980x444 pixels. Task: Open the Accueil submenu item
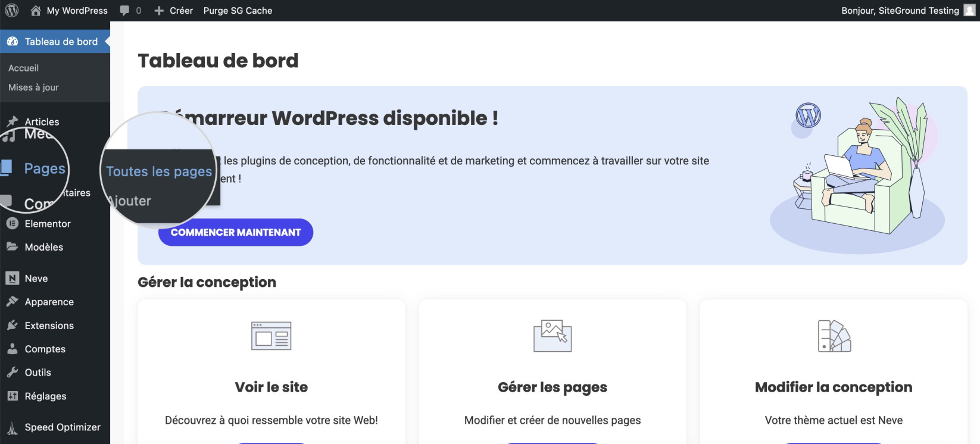pyautogui.click(x=24, y=68)
